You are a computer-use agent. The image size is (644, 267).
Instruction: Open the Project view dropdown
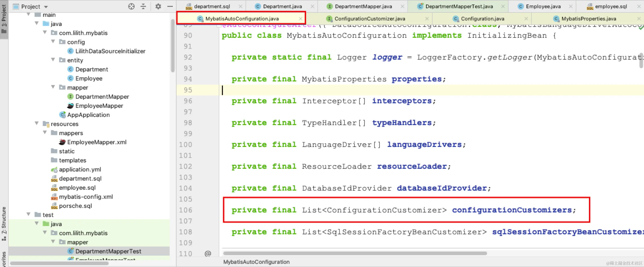coord(46,7)
